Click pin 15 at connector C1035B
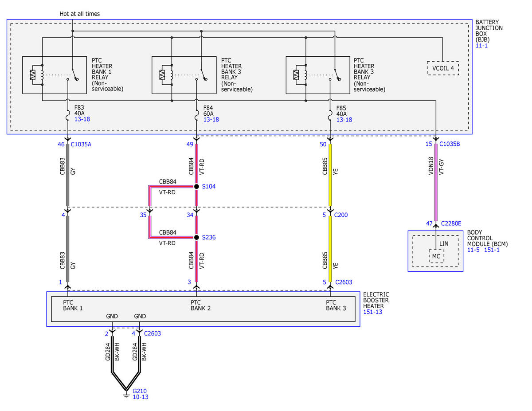 [429, 145]
